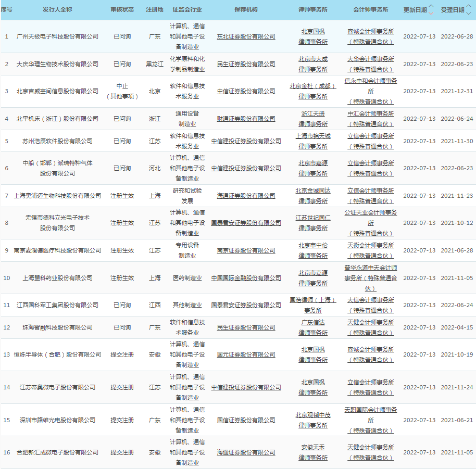This screenshot has height=469, width=476.
Task: Click sponsor link 国元证券股份有限公司
Action: pyautogui.click(x=246, y=354)
